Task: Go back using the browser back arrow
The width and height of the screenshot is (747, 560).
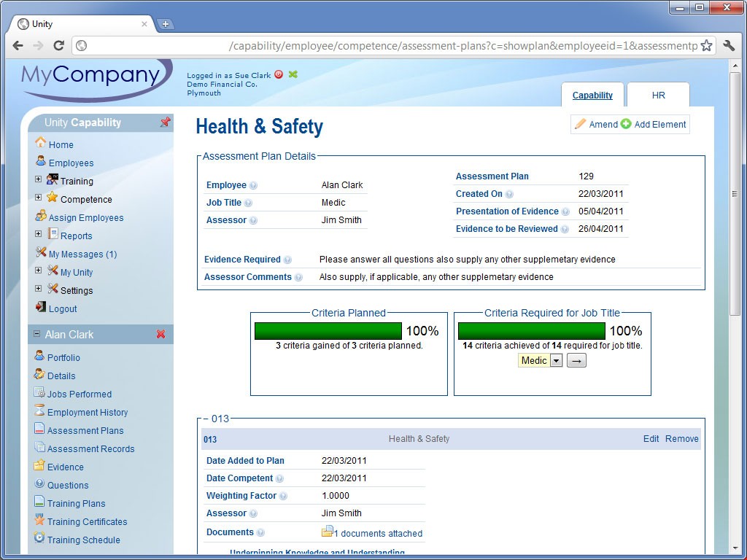Action: pyautogui.click(x=18, y=46)
